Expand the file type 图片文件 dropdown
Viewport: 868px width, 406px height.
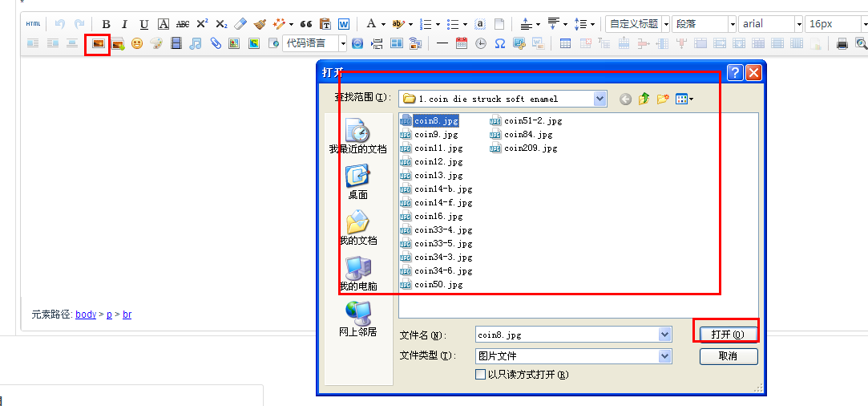click(665, 356)
